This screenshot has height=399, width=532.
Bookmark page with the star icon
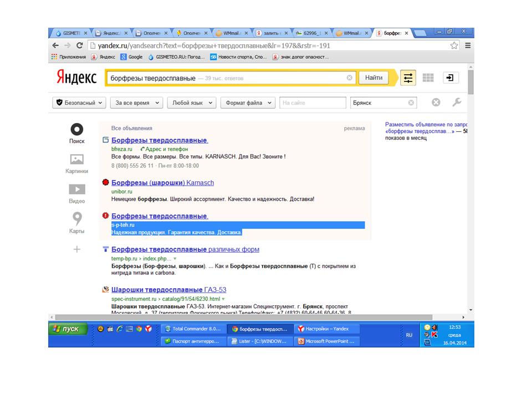click(454, 45)
